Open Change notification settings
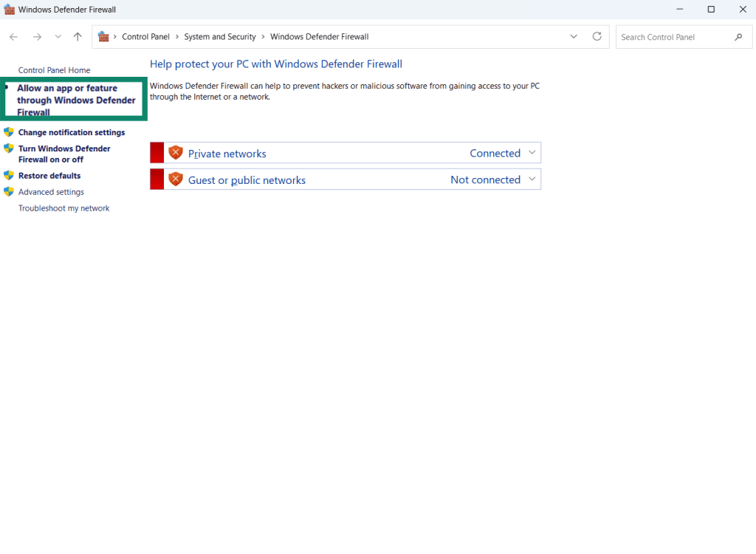Image resolution: width=756 pixels, height=554 pixels. [72, 132]
